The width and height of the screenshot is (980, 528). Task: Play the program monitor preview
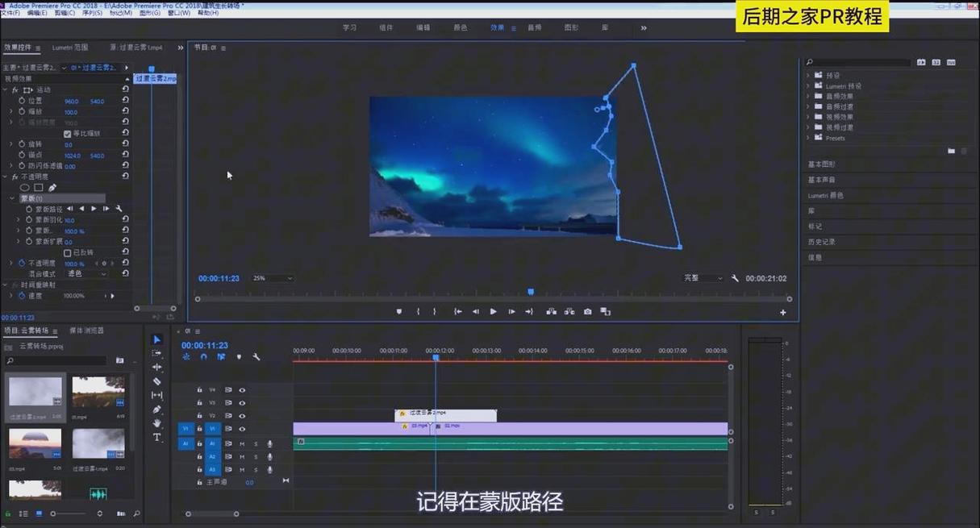(x=493, y=311)
